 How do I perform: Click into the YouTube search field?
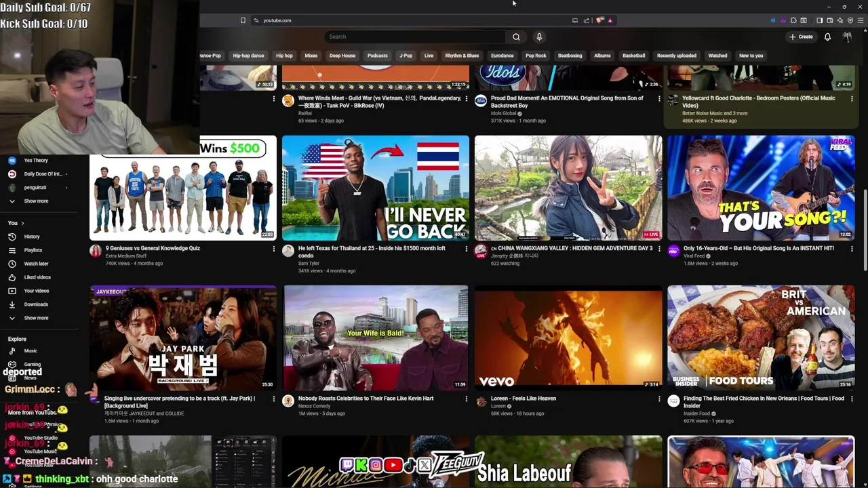coord(415,37)
